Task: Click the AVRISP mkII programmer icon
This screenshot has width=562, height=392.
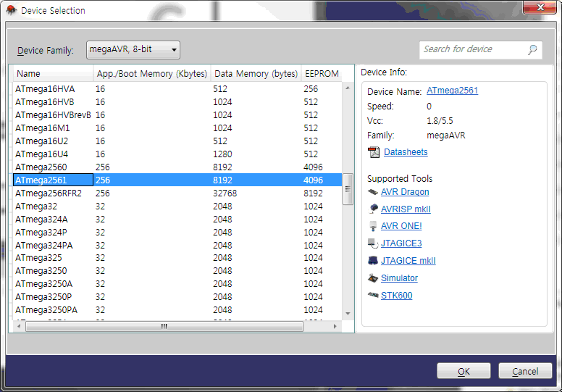Action: [373, 209]
